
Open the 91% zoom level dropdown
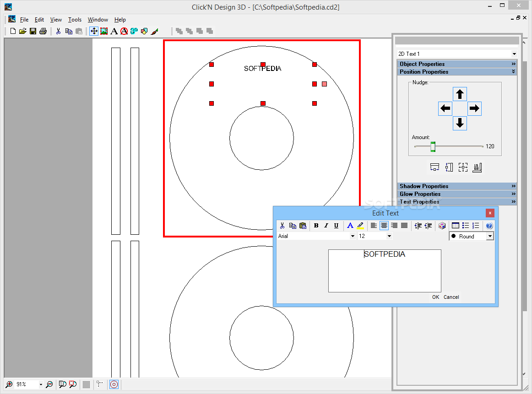click(x=41, y=384)
